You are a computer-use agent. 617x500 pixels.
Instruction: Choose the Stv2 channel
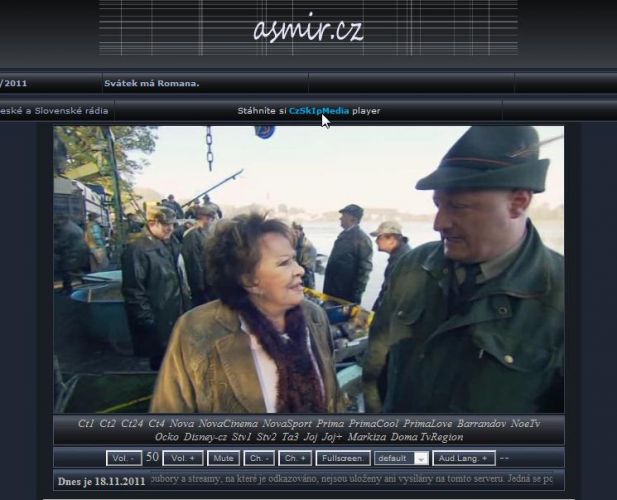266,437
